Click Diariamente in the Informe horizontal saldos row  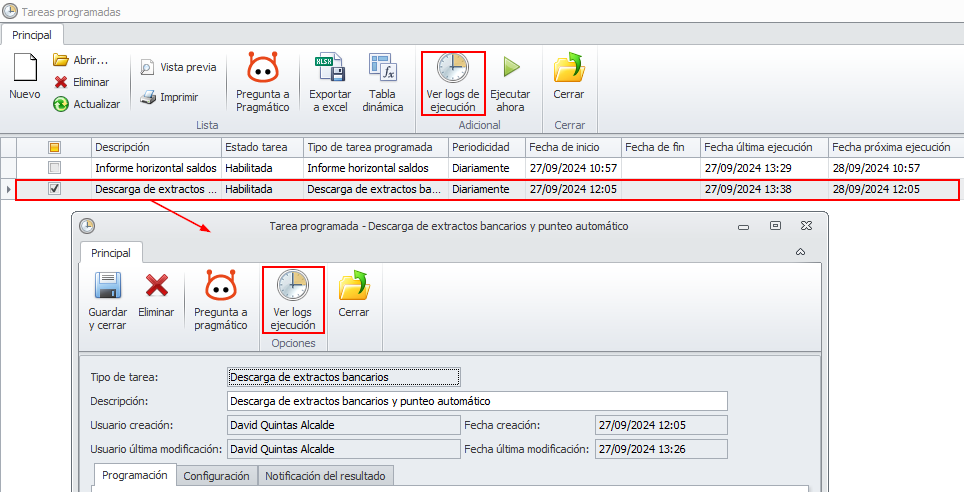tap(487, 167)
